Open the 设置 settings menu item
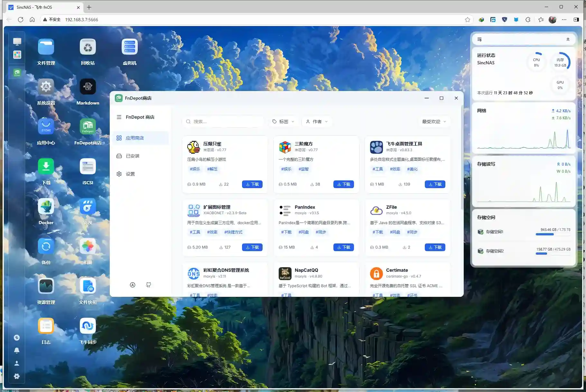Image resolution: width=586 pixels, height=392 pixels. [130, 174]
